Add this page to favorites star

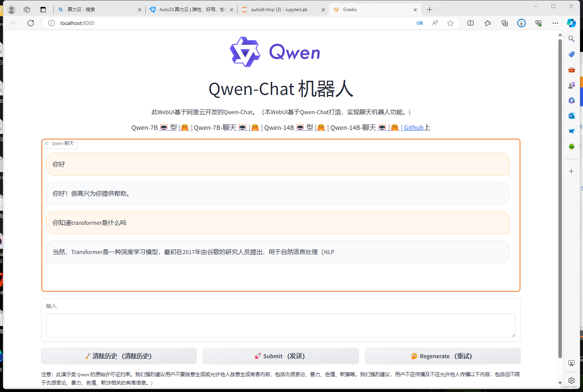point(450,23)
